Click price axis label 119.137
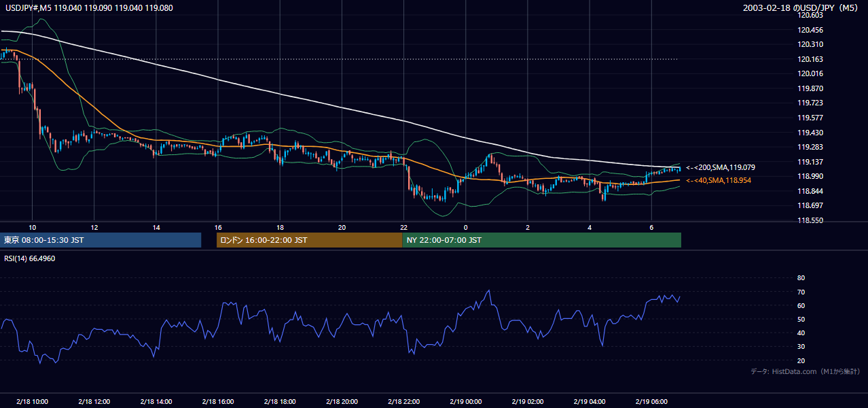The height and width of the screenshot is (408, 868). tap(811, 162)
